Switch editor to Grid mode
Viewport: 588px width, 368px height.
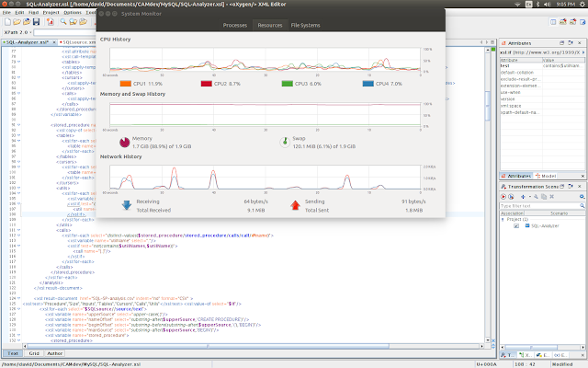34,353
